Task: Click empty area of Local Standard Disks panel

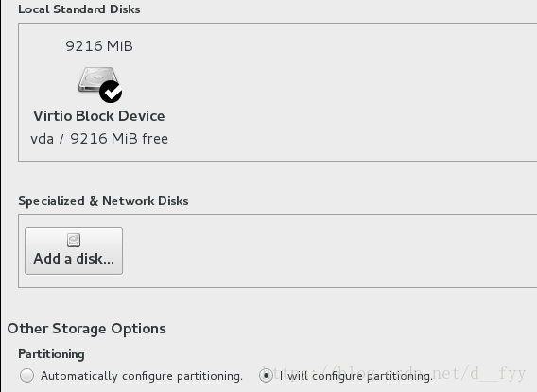Action: tap(342, 93)
